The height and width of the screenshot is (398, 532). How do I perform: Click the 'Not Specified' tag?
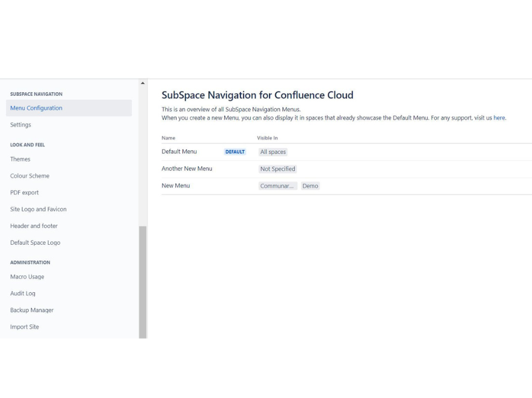(278, 169)
